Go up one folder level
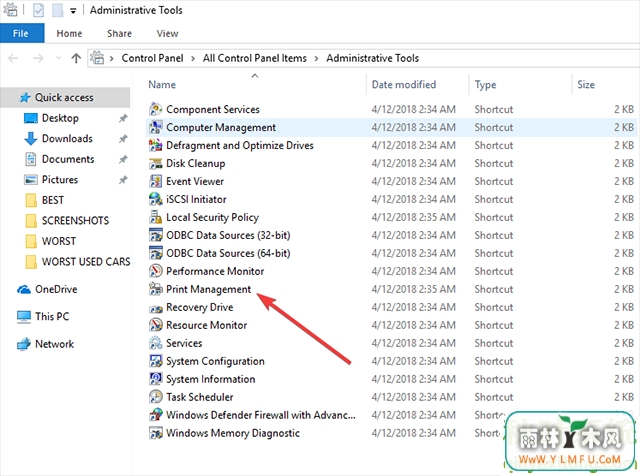Screen dimensions: 640x476 tap(76, 58)
